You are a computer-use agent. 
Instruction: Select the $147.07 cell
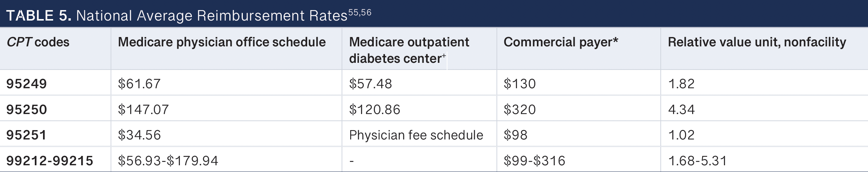pos(143,109)
